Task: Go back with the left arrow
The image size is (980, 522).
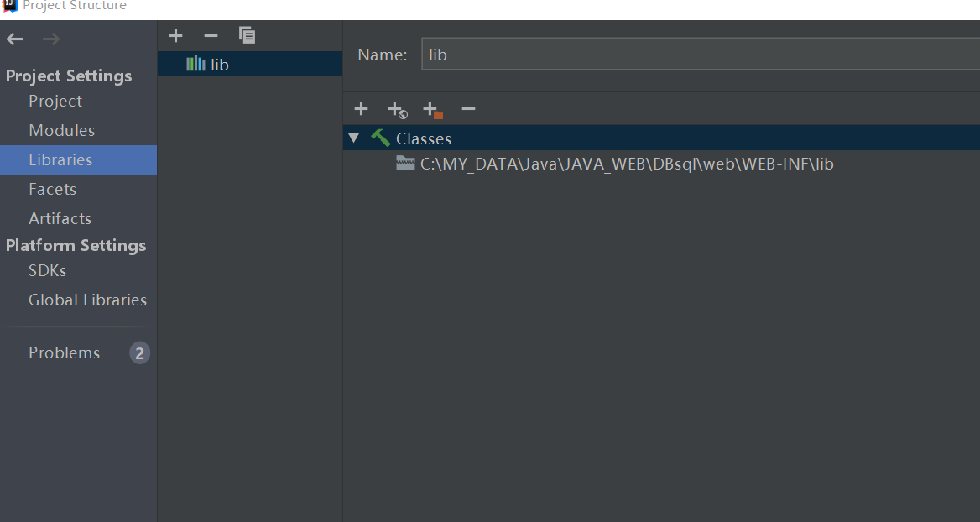Action: [15, 39]
